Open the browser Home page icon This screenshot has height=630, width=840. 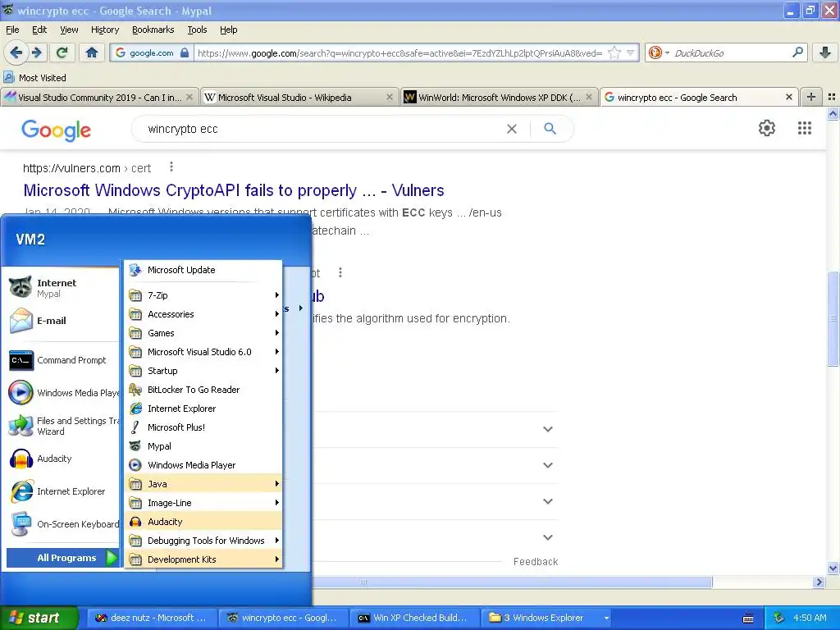(x=92, y=52)
